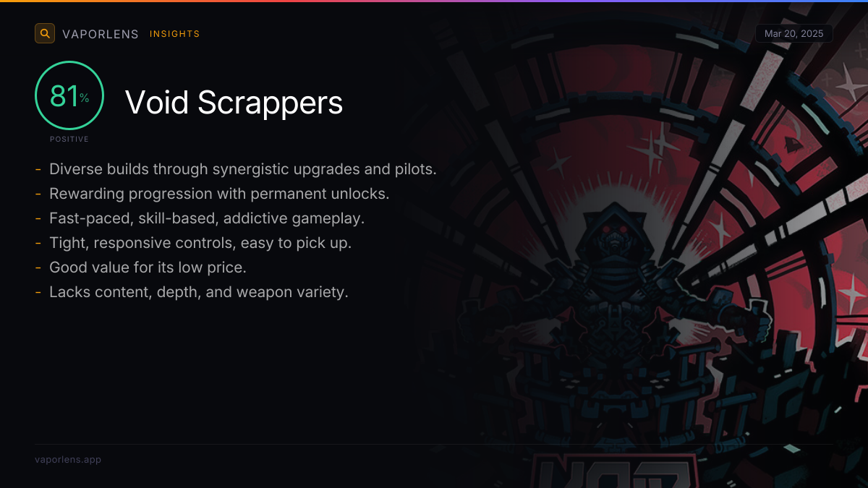Click the orange dash before Diverse builds
The width and height of the screenshot is (868, 488).
38,170
